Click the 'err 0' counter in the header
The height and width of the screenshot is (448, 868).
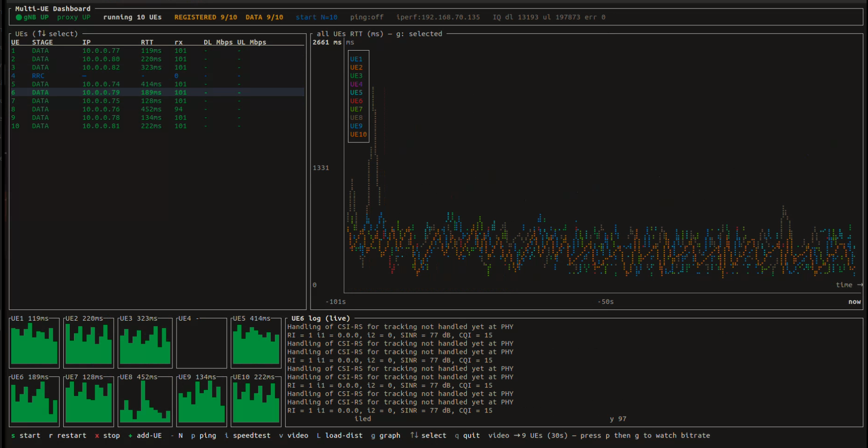tap(595, 17)
